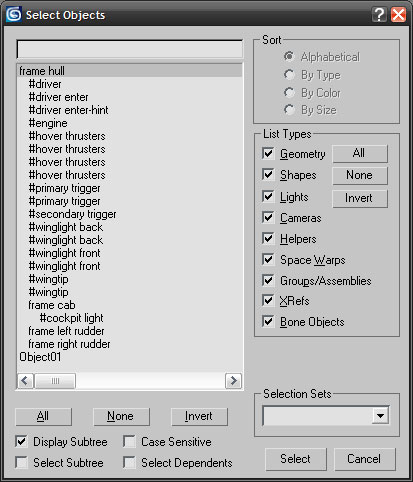Open the Selection Sets dropdown
The height and width of the screenshot is (482, 413).
[x=380, y=416]
